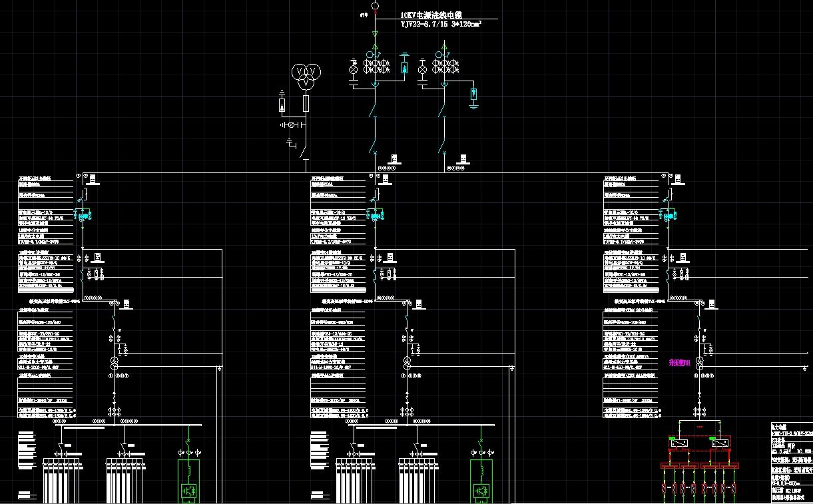This screenshot has height=504, width=813.
Task: Click the left red ATS switch box
Action: (x=681, y=443)
